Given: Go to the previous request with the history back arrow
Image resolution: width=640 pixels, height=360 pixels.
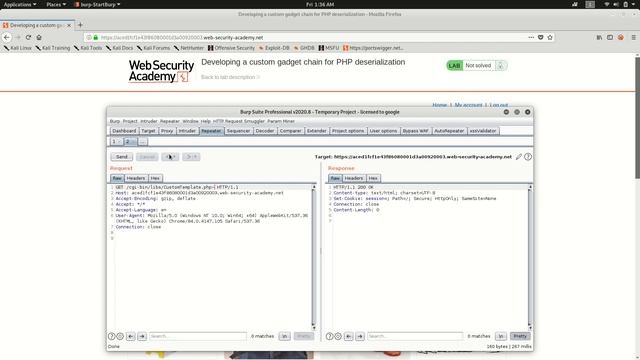Looking at the screenshot, I should (x=170, y=157).
